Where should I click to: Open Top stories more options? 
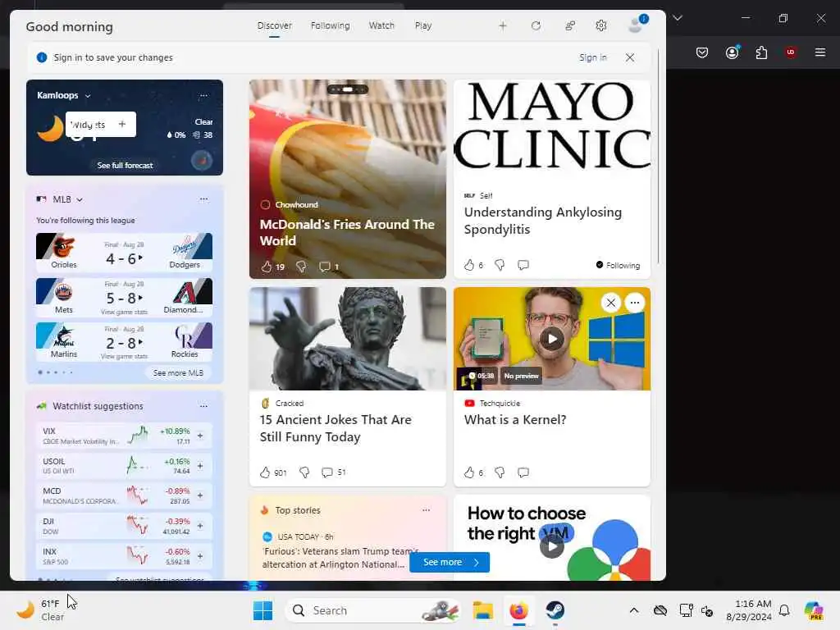426,510
